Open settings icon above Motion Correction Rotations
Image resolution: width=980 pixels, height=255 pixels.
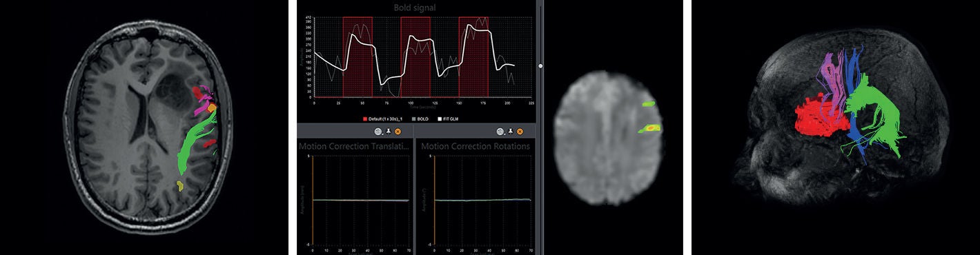(500, 131)
